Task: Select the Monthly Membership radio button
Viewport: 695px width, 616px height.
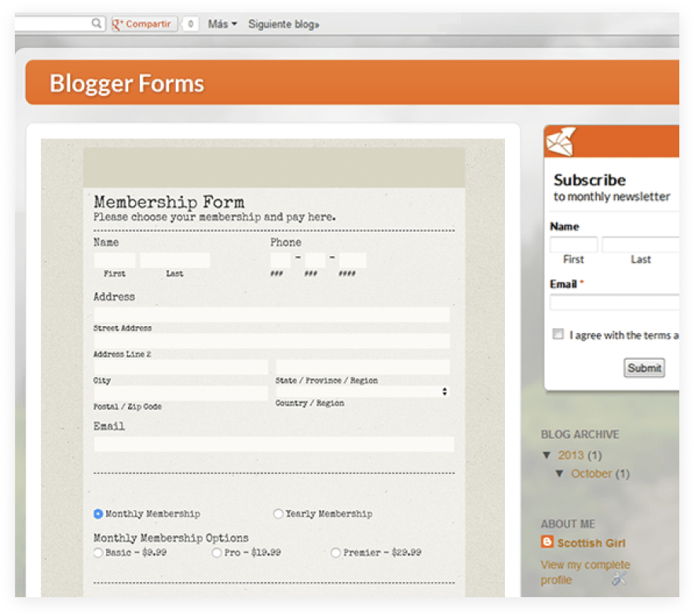Action: (98, 514)
